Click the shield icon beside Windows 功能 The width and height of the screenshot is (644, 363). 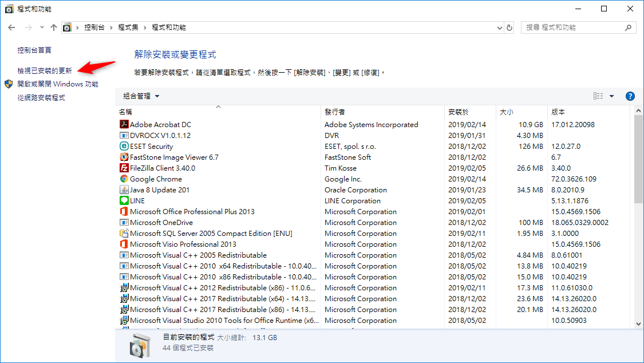click(x=9, y=84)
